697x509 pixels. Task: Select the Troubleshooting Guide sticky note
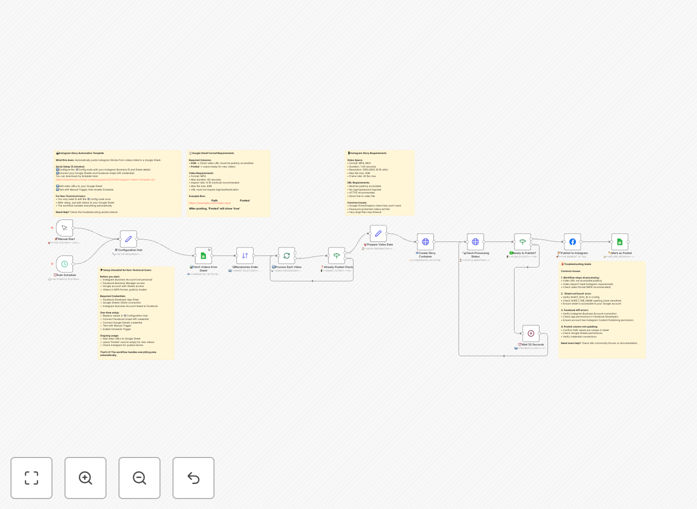coord(602,309)
